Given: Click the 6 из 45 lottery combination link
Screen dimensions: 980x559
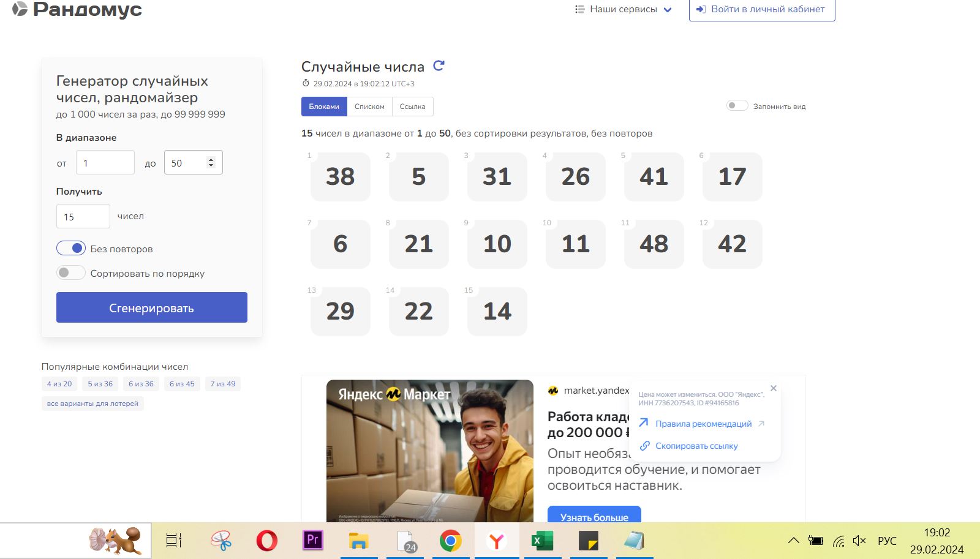Looking at the screenshot, I should click(x=182, y=384).
